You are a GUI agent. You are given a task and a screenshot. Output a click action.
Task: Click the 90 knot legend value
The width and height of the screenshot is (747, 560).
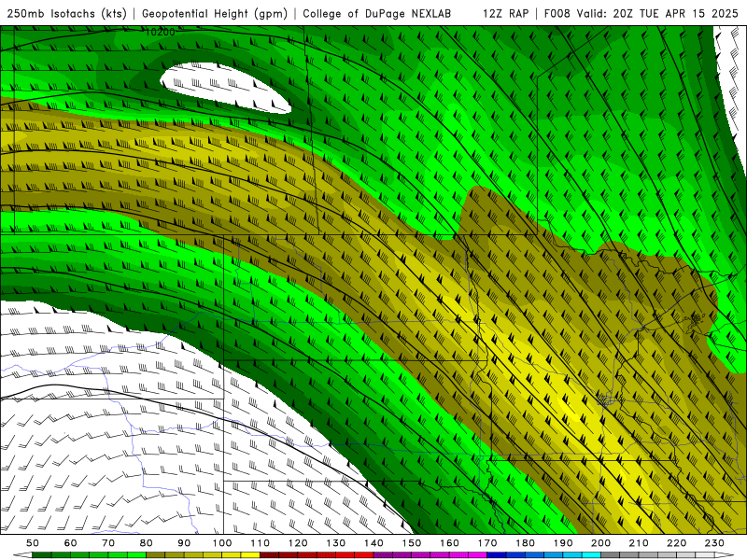[184, 543]
